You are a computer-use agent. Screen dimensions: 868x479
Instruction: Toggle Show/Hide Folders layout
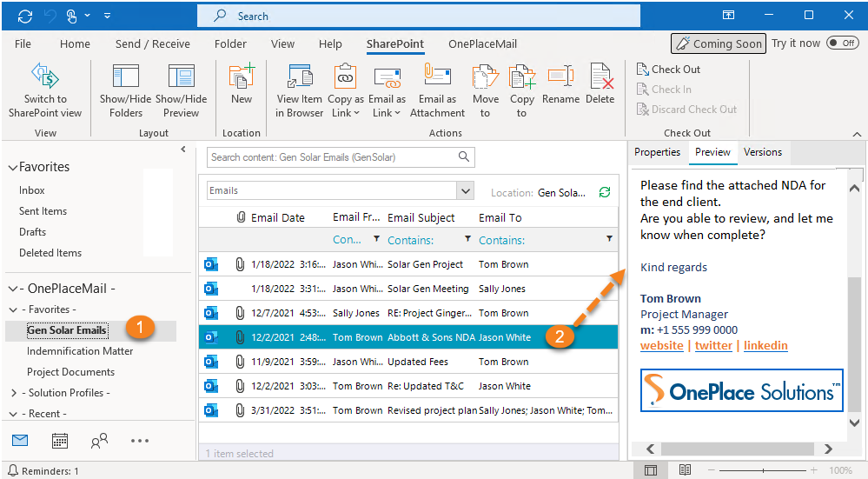point(126,90)
